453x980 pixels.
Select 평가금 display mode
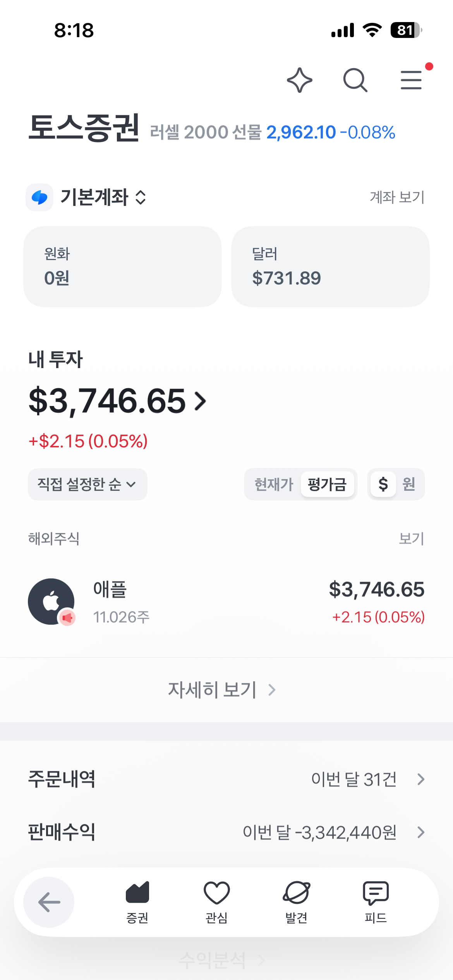pyautogui.click(x=327, y=484)
